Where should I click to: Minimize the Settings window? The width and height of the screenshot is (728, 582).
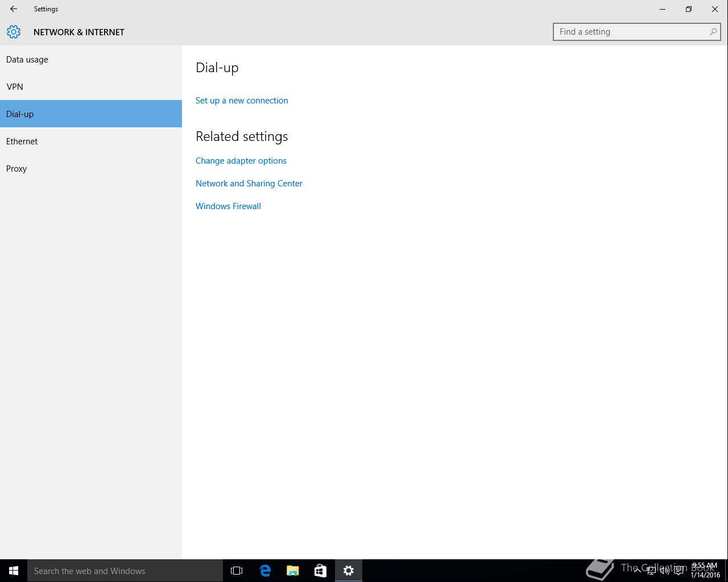tap(663, 9)
